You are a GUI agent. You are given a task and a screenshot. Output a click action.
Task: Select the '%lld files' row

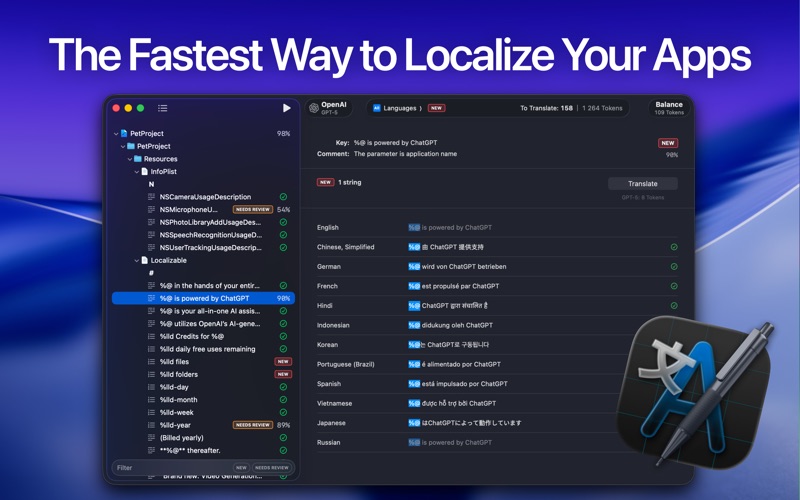203,362
